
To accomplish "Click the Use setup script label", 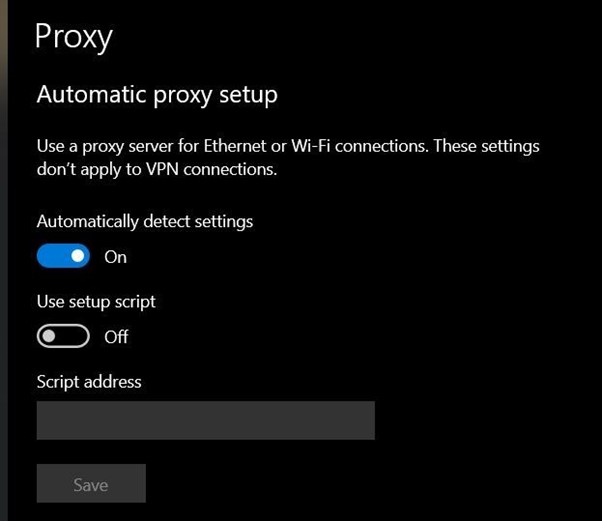I will point(96,301).
